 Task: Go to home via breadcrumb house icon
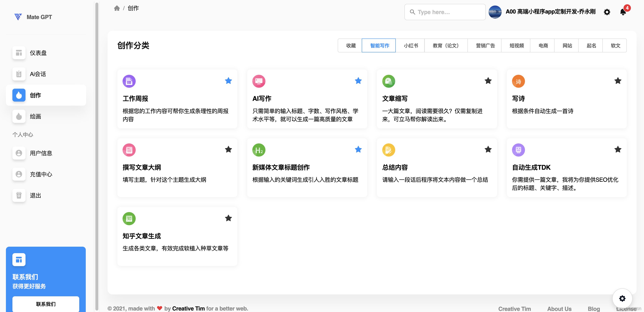click(x=117, y=8)
